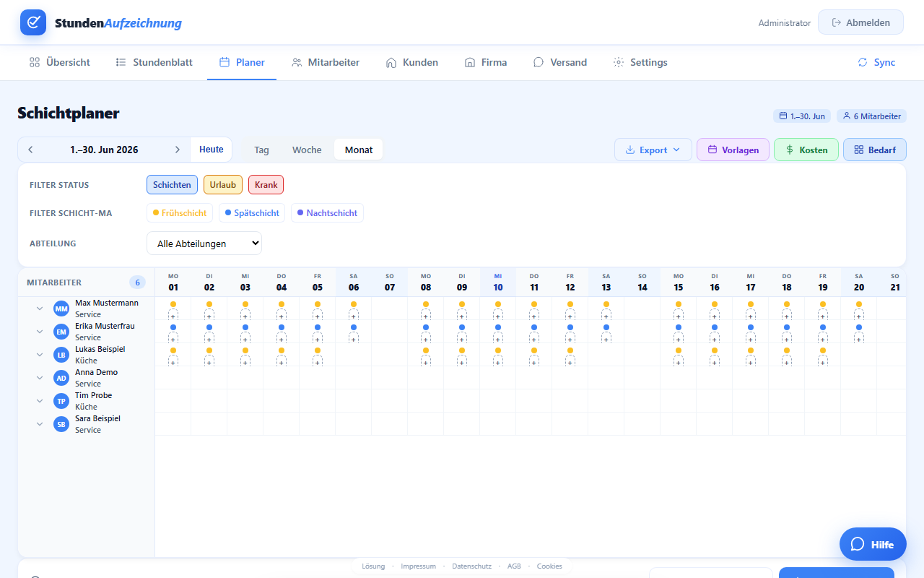The width and height of the screenshot is (924, 578).
Task: Expand Sara Beispiel row chevron
Action: 40,424
